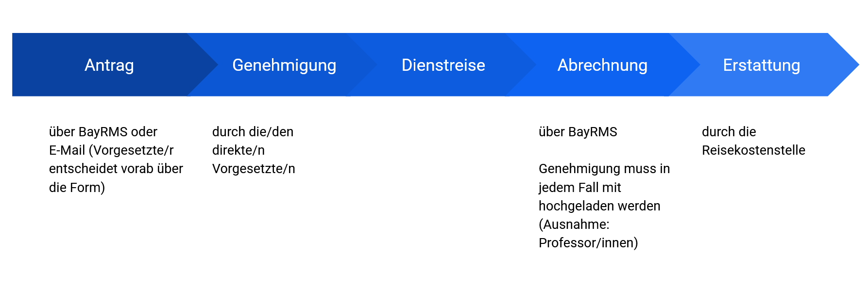Click the Antrag step arrow
868x289 pixels.
(x=109, y=65)
